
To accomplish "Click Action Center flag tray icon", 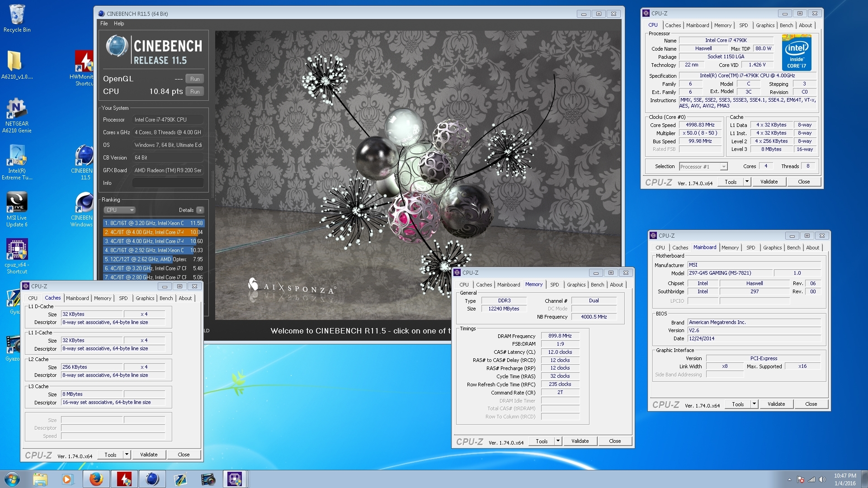I will (x=801, y=479).
